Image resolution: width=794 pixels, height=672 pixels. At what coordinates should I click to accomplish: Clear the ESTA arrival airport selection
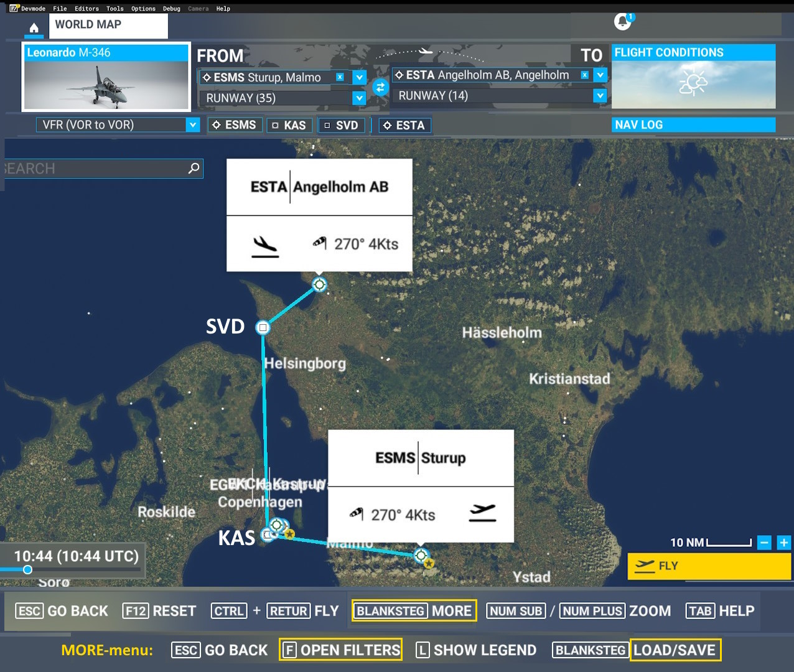[584, 75]
